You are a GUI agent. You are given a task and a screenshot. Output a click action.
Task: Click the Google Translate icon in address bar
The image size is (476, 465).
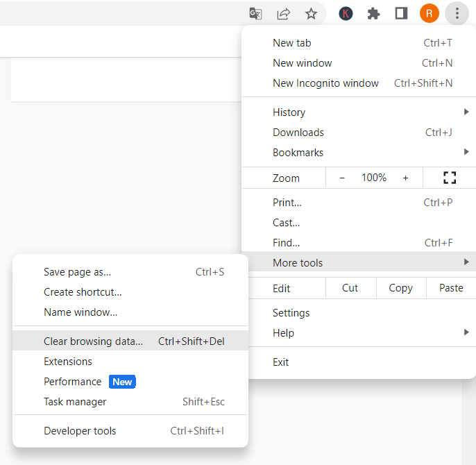[x=256, y=13]
